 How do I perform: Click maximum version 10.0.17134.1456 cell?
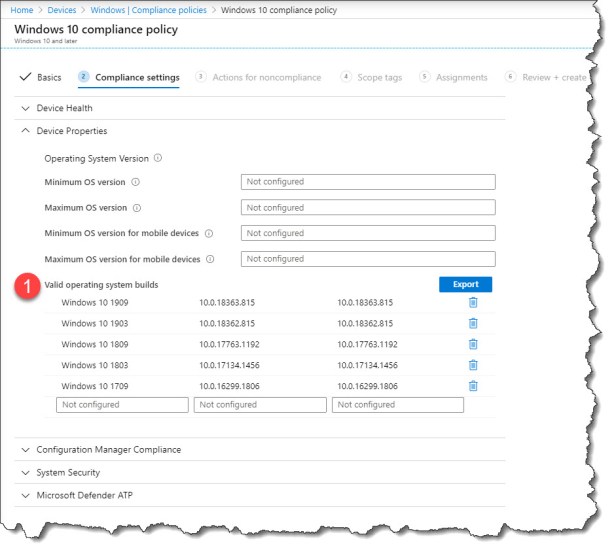coord(367,365)
